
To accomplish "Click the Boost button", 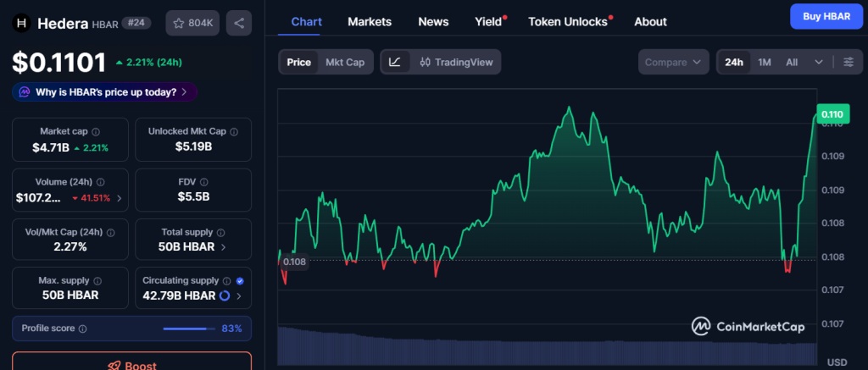I will click(131, 362).
